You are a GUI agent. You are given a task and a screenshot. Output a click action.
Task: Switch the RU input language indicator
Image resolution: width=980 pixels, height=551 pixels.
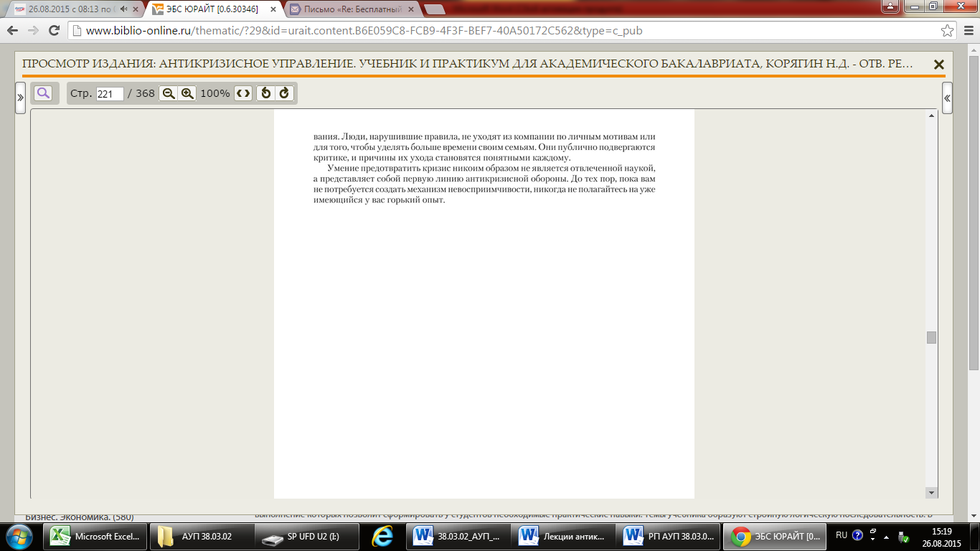(x=842, y=535)
